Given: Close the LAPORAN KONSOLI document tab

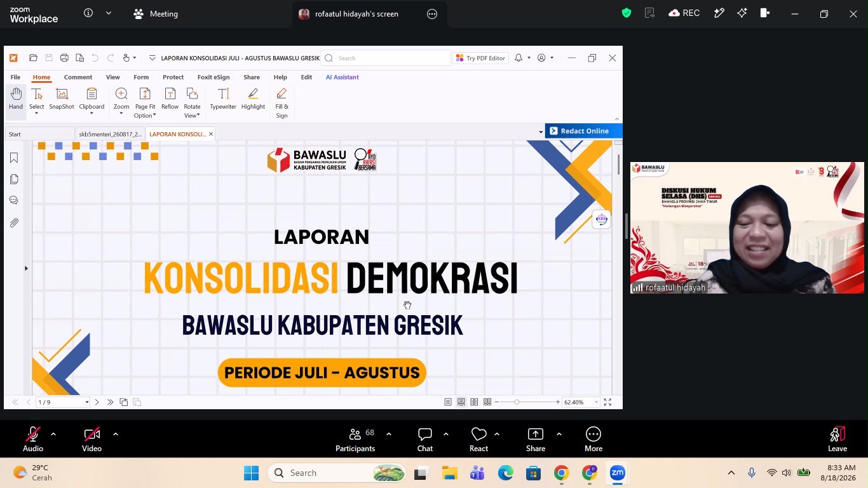Looking at the screenshot, I should click(211, 134).
